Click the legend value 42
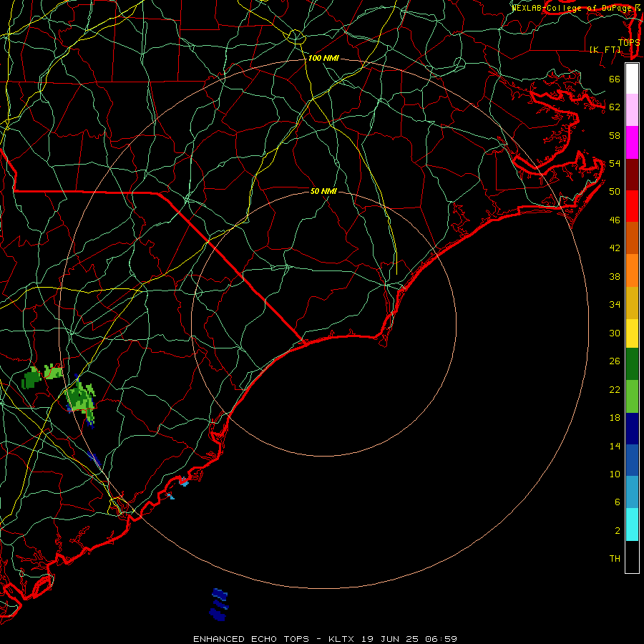This screenshot has height=644, width=644. 615,248
